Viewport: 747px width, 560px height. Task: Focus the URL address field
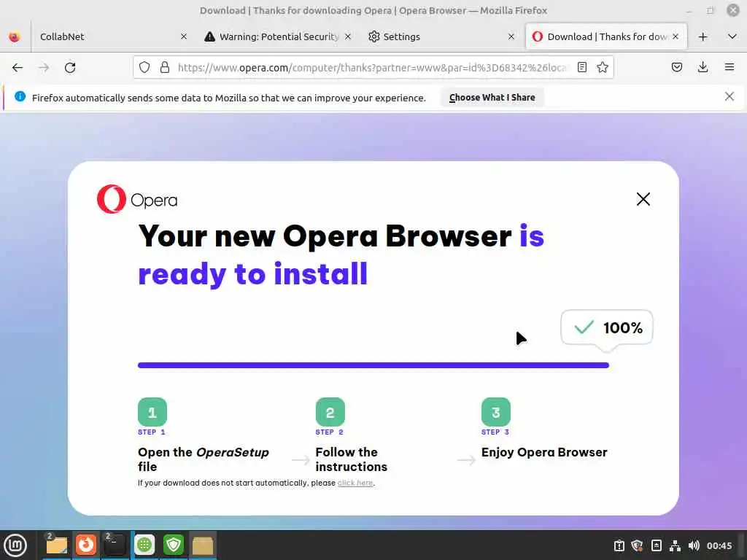(371, 68)
